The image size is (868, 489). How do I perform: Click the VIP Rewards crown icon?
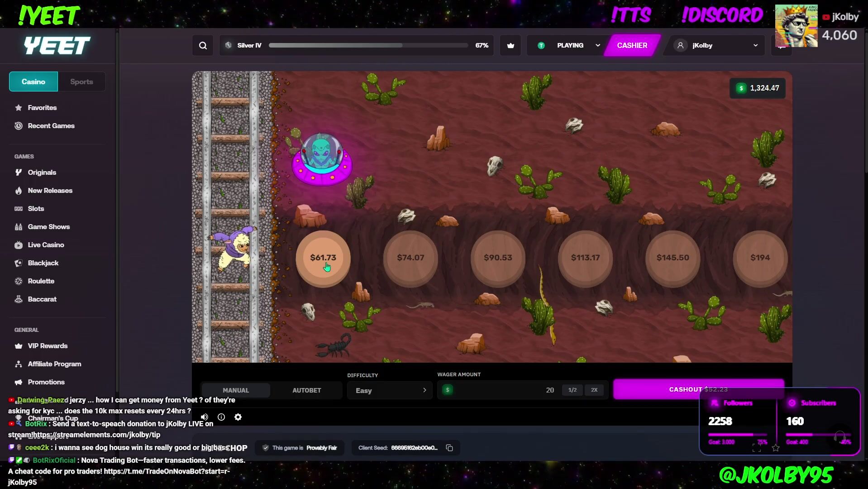pos(19,346)
